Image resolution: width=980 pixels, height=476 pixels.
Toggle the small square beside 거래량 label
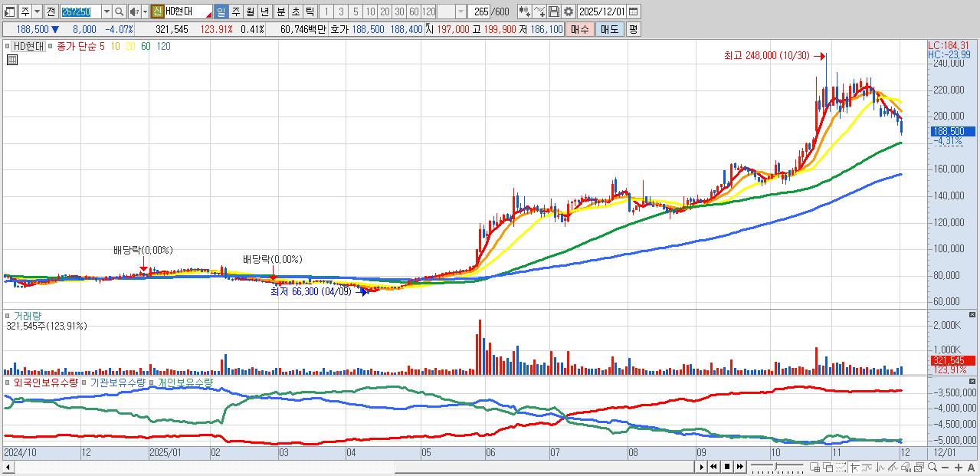pos(8,315)
